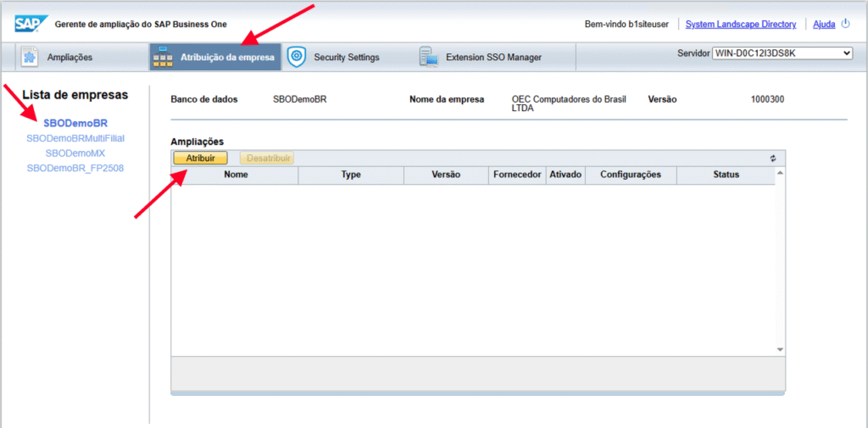The width and height of the screenshot is (868, 428).
Task: Click the table scrollbar up arrow
Action: (x=780, y=173)
